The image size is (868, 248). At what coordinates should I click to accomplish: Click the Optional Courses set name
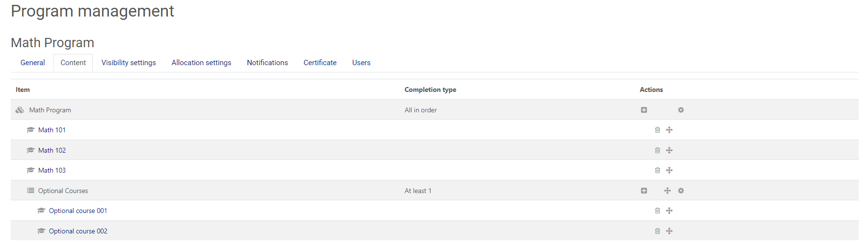tap(63, 191)
